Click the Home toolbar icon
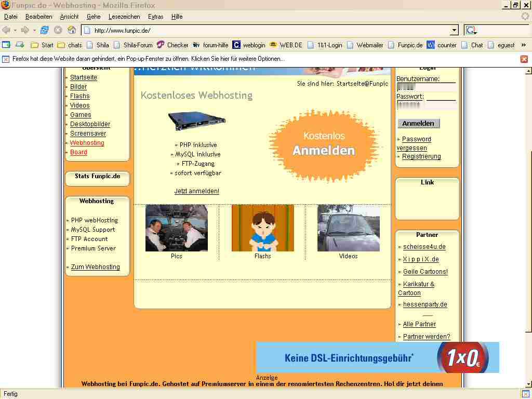532x399 pixels. point(72,30)
